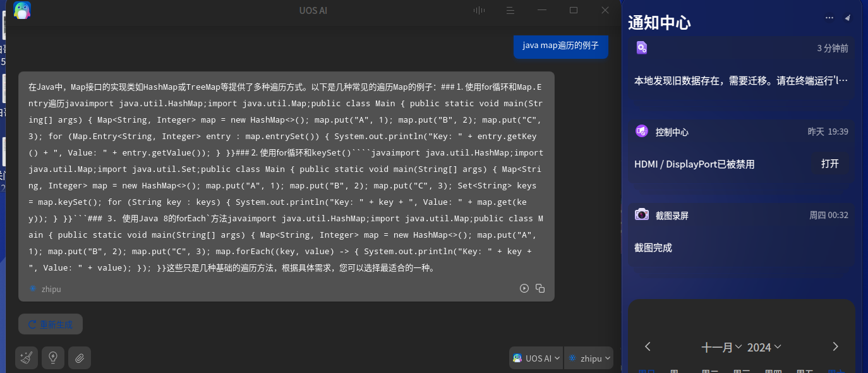Open the voice waveform control in UOS AI title bar
Screen dimensions: 868x373
point(479,10)
